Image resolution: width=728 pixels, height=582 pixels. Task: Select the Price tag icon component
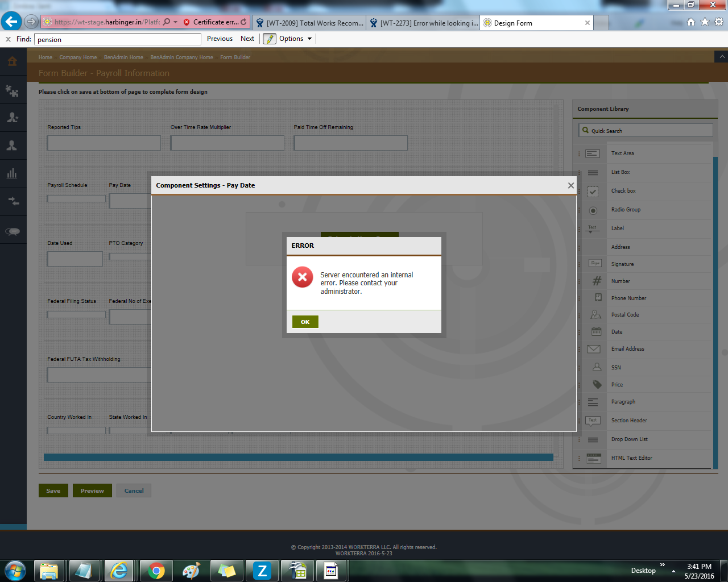click(597, 385)
